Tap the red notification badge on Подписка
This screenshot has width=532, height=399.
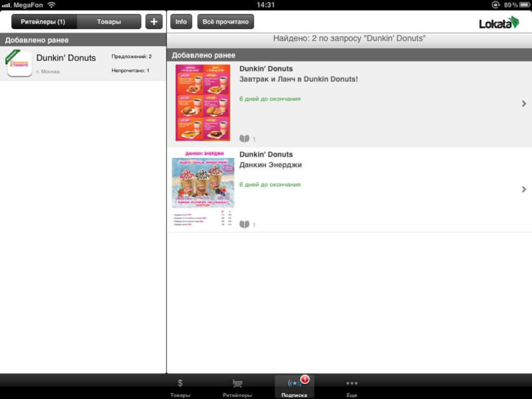305,379
